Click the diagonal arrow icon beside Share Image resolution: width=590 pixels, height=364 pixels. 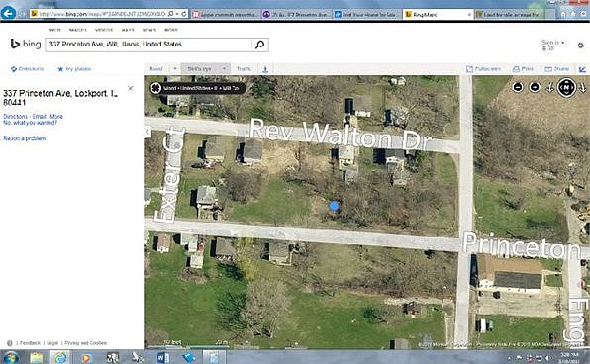(582, 69)
